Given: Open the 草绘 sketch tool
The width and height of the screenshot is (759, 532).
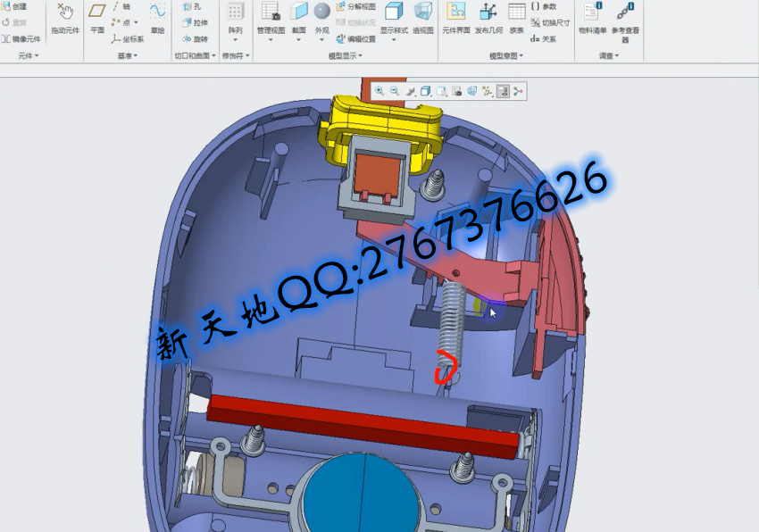Looking at the screenshot, I should coord(157,18).
